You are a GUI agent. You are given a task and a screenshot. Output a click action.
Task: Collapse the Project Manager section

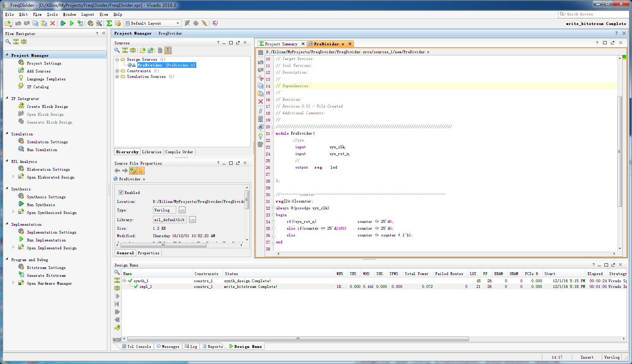click(x=7, y=55)
